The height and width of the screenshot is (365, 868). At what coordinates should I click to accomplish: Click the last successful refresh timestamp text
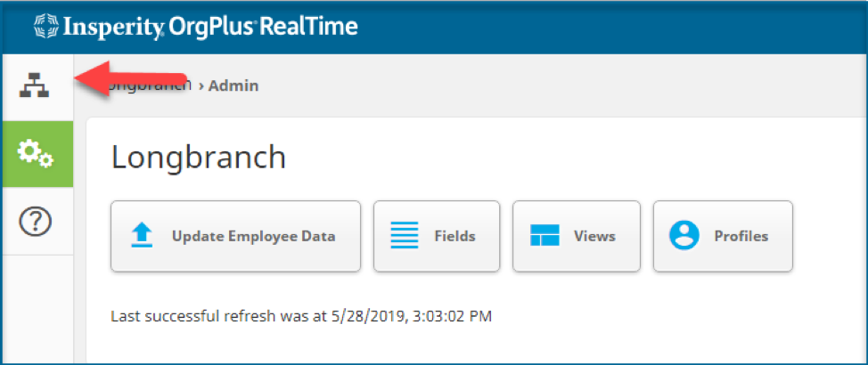[301, 317]
